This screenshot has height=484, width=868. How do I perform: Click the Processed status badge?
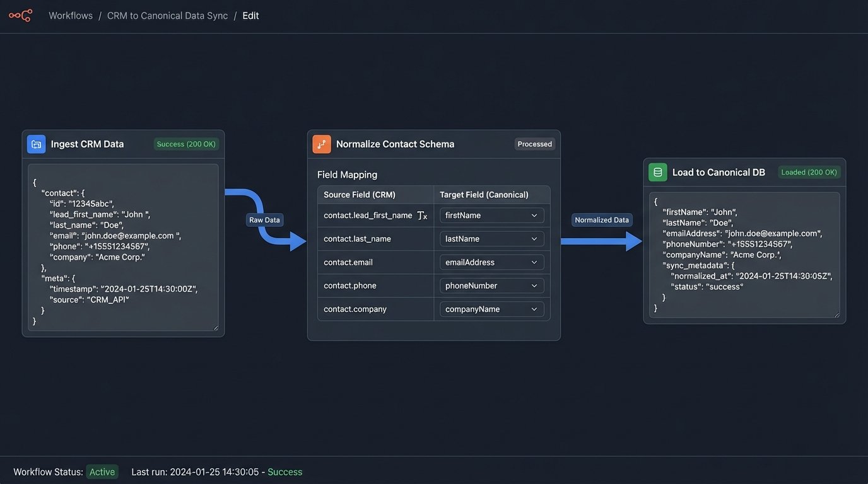coord(534,144)
